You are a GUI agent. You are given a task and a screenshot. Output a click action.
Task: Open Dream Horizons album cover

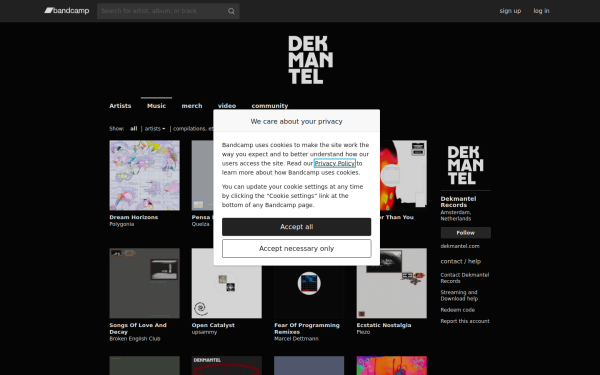pyautogui.click(x=144, y=175)
